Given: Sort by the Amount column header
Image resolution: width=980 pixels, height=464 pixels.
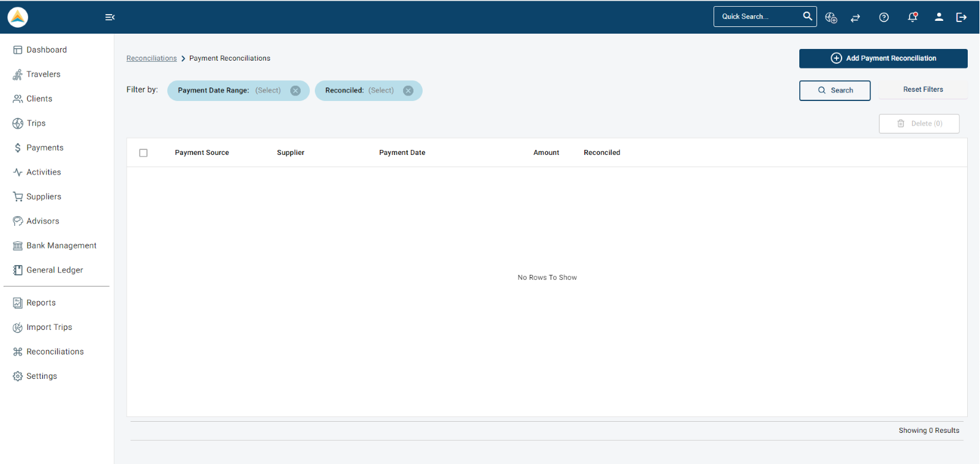Looking at the screenshot, I should click(x=546, y=153).
